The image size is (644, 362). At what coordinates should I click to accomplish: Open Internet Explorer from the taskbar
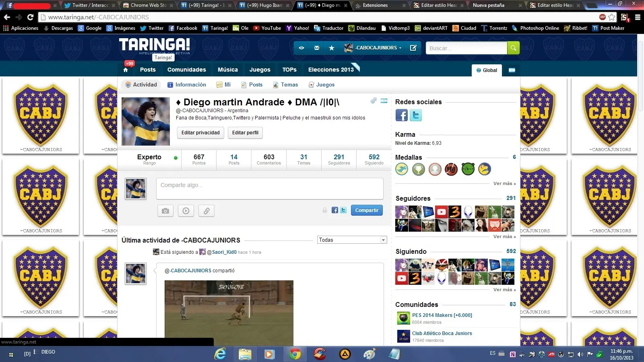click(x=220, y=354)
